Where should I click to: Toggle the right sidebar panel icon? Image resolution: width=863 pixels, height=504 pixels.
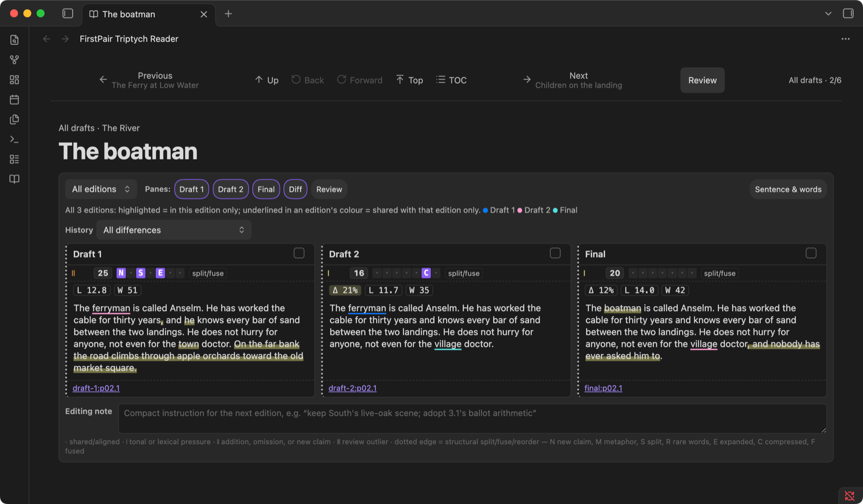[848, 13]
